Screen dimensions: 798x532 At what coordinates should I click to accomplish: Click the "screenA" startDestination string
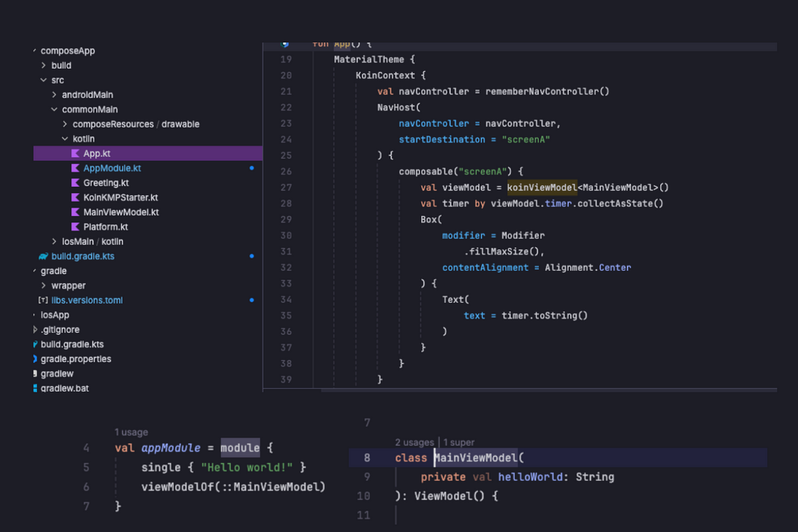point(526,140)
